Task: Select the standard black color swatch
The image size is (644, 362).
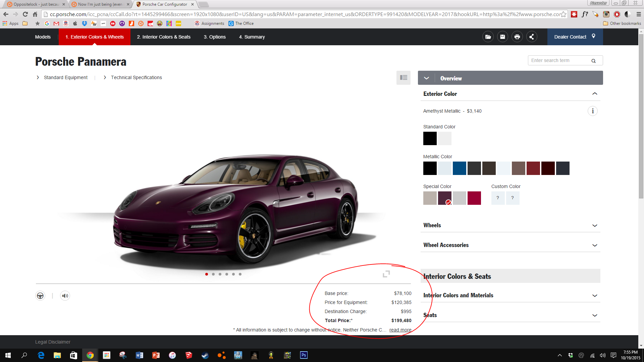Action: tap(430, 138)
